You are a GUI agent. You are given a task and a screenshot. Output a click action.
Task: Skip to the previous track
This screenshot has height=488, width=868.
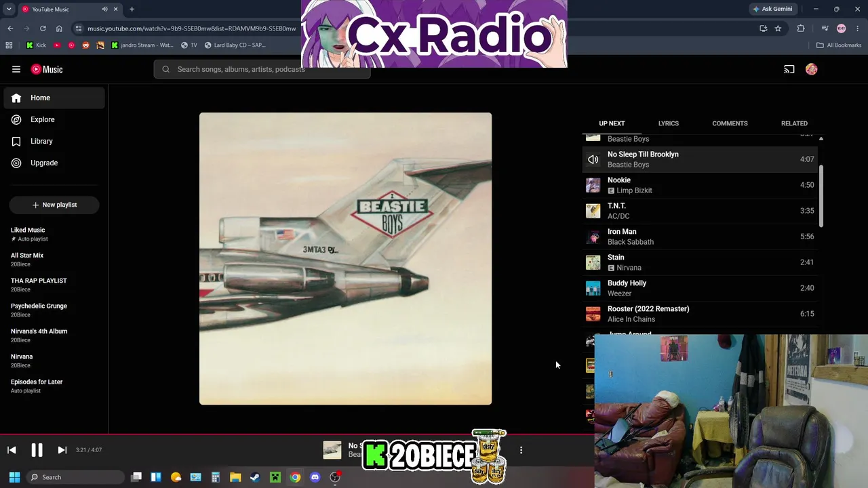(x=12, y=450)
